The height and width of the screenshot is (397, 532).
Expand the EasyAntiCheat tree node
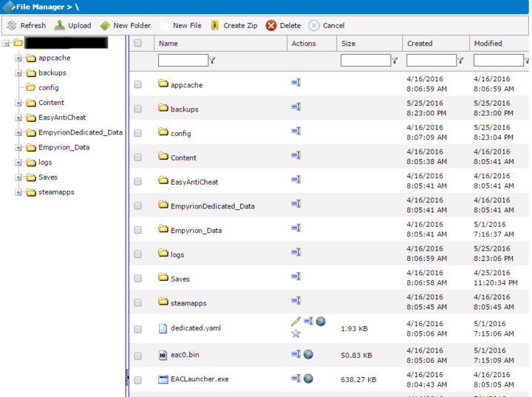(x=18, y=118)
